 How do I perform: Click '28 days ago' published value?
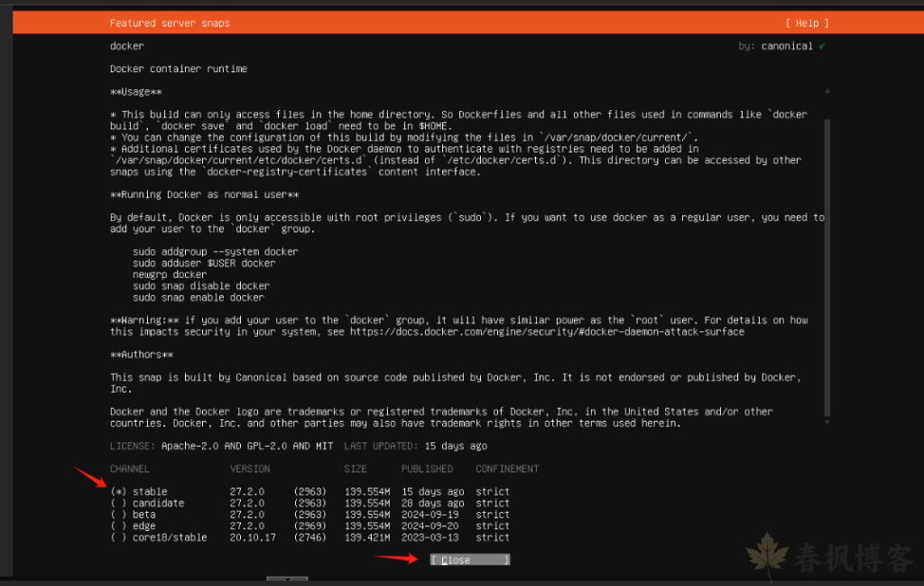coord(433,503)
